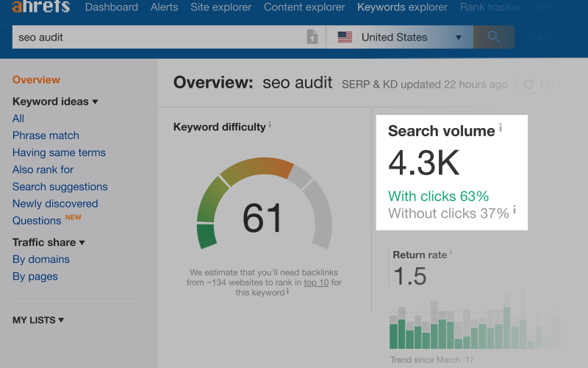Click info icon beside Without clicks 37%
Viewport: 588px width, 368px height.
tap(514, 210)
